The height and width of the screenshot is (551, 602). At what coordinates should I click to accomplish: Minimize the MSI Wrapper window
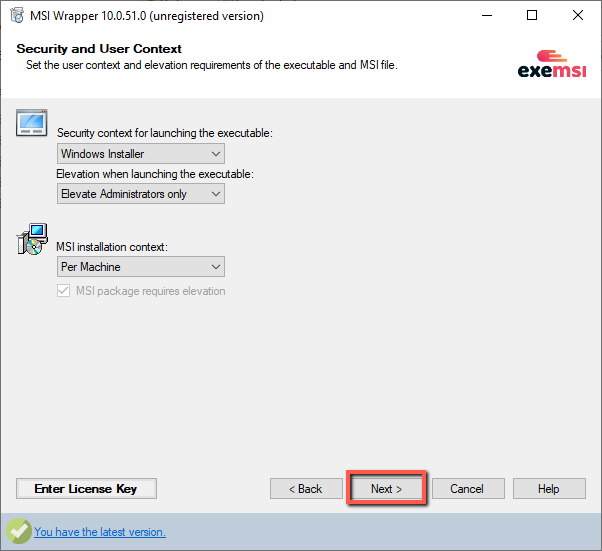tap(487, 16)
